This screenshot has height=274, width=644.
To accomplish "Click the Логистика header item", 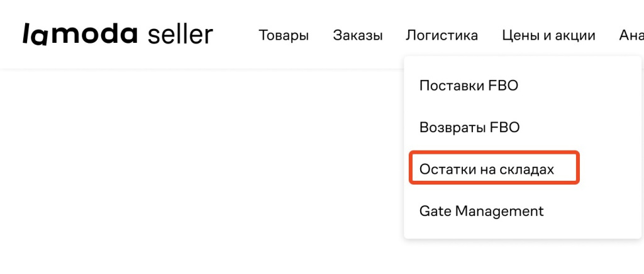I will pos(442,35).
